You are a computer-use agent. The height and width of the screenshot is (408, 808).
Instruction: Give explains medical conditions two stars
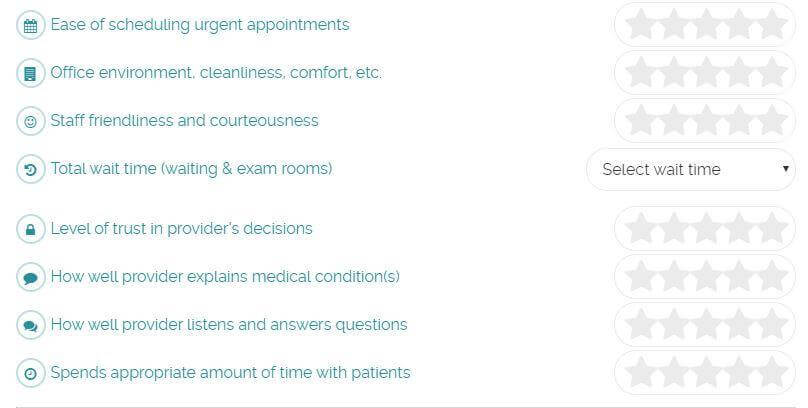pyautogui.click(x=674, y=276)
